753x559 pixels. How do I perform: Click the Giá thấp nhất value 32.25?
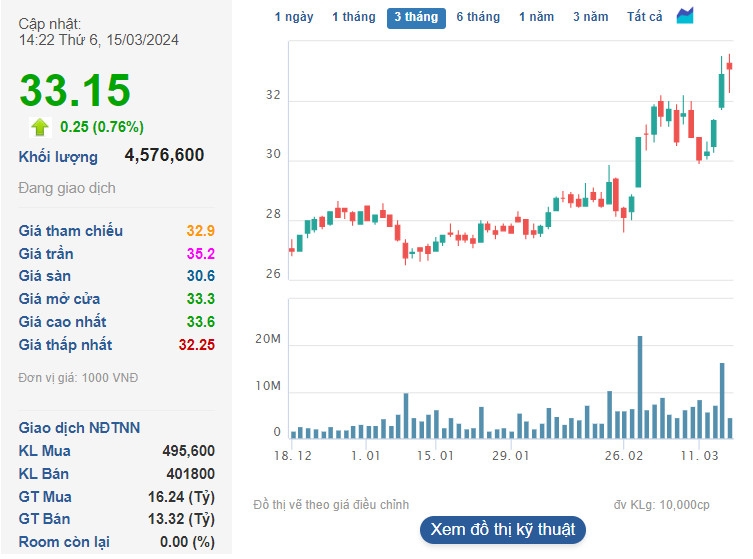point(197,345)
